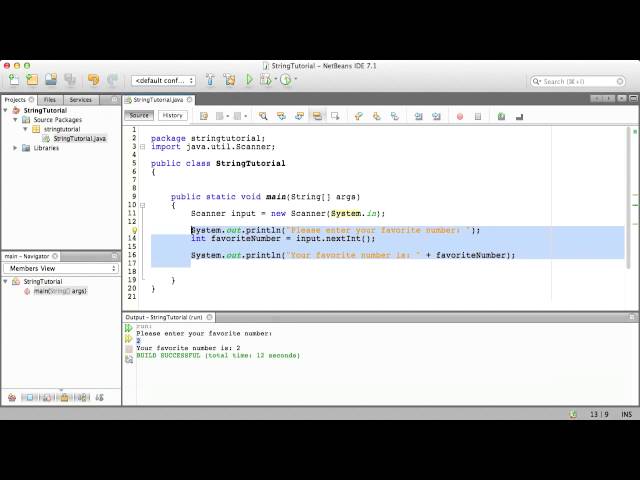Click the Undo toolbar icon
The image size is (640, 480).
click(x=93, y=80)
